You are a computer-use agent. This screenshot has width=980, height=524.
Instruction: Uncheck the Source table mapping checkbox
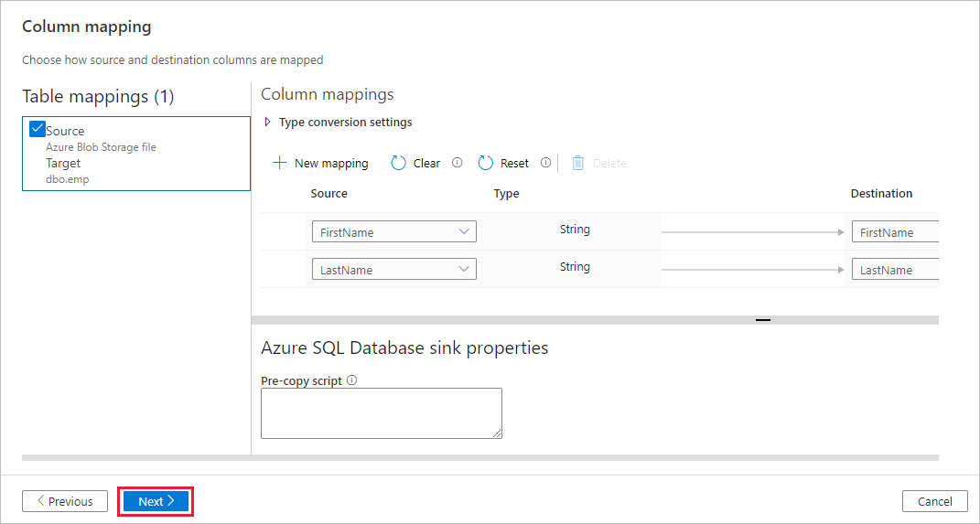pos(38,129)
